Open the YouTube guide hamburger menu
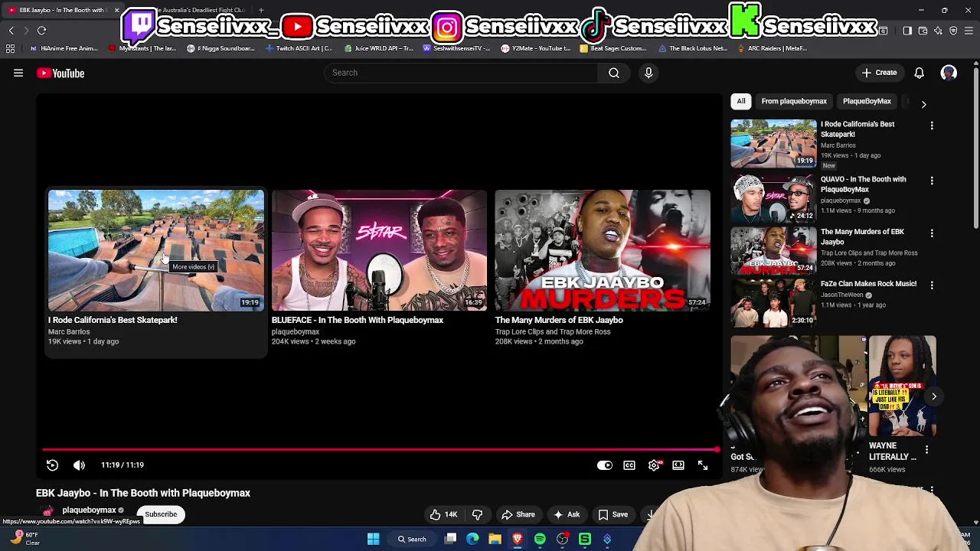The height and width of the screenshot is (551, 980). click(x=18, y=73)
